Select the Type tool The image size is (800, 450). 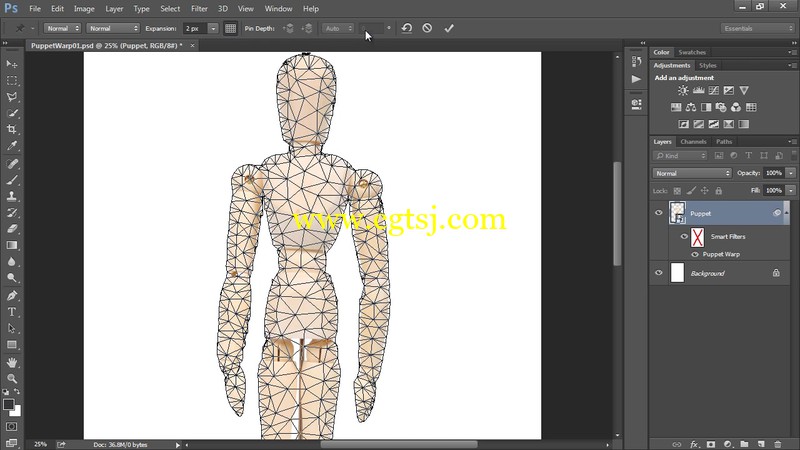pos(12,312)
